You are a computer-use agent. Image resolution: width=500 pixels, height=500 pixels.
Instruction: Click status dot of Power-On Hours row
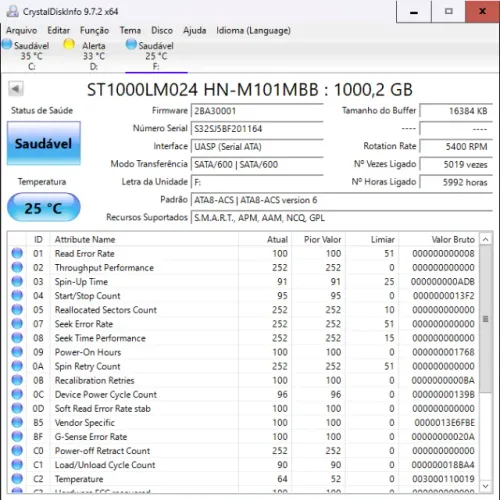coord(17,352)
